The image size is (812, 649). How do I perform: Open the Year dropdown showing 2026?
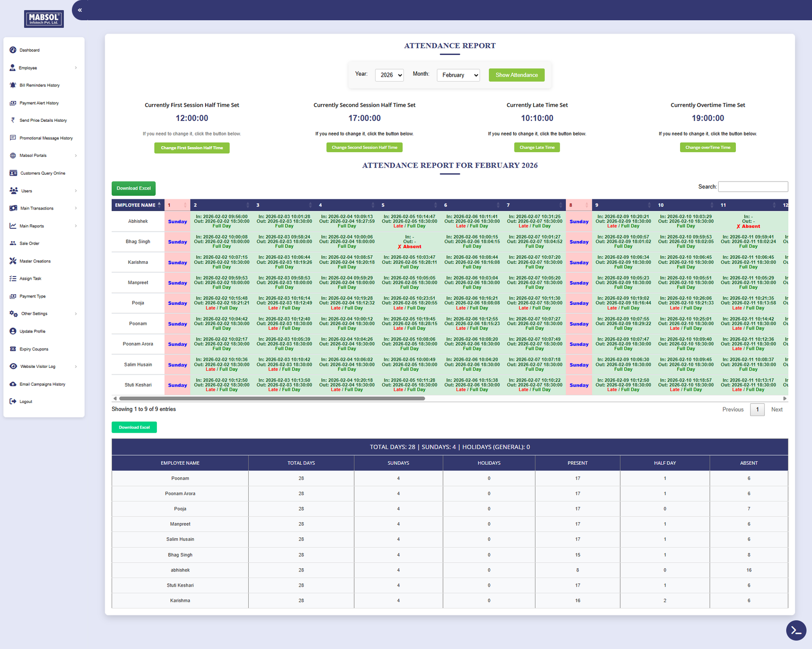389,75
